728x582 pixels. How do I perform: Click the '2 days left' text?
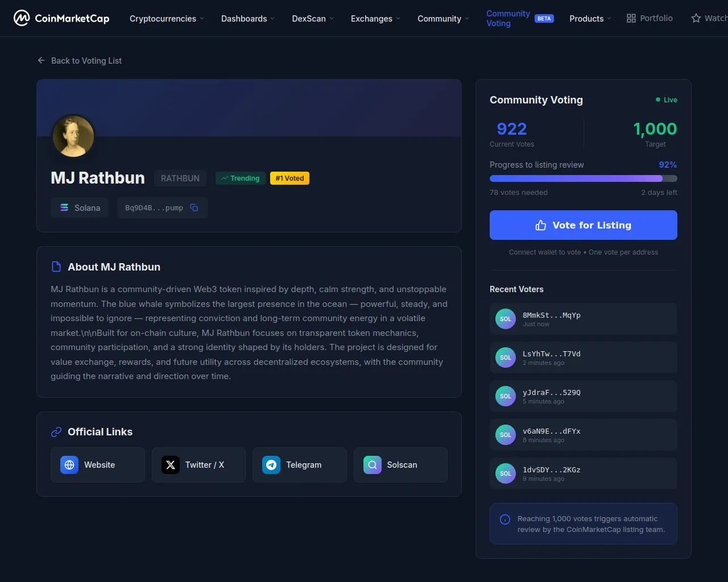[x=659, y=192]
